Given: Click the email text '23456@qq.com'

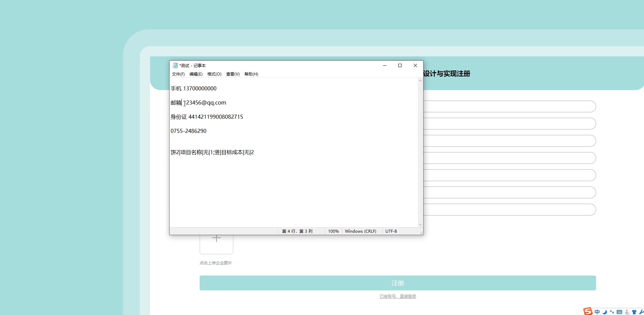Looking at the screenshot, I should (x=206, y=103).
